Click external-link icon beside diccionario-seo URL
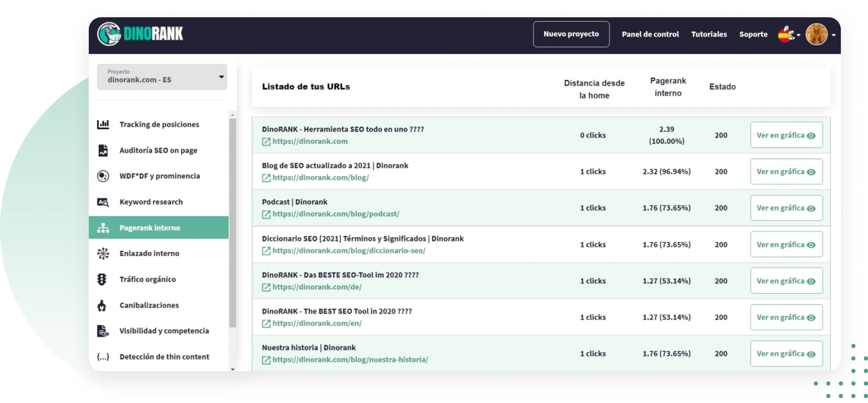868x403 pixels. point(266,251)
